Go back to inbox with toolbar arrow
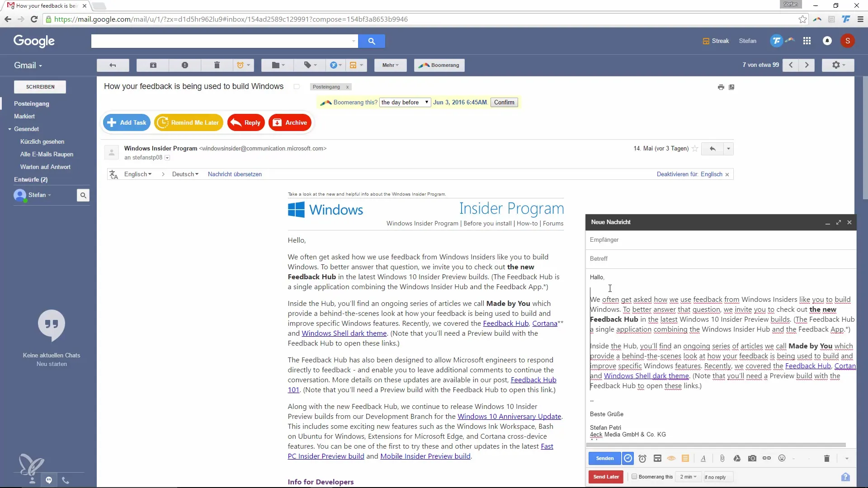Viewport: 868px width, 488px height. tap(113, 65)
